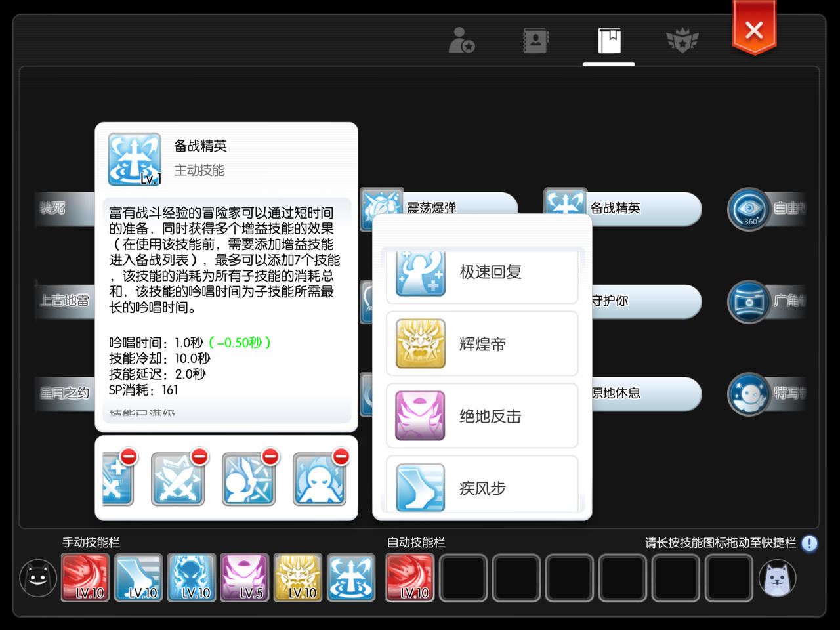Select 疾风步 skill in the list
Screen dimensions: 840x630
click(x=482, y=486)
